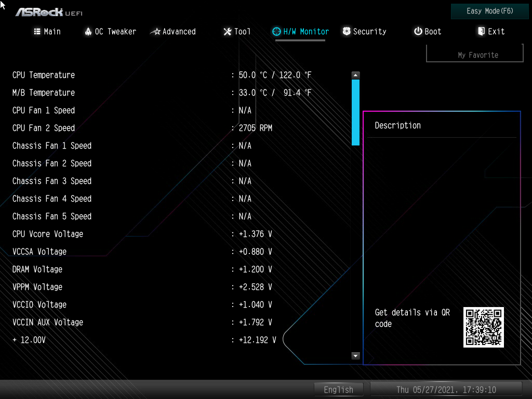Viewport: 532px width, 399px height.
Task: Click the wrench icon on the Tool tab
Action: [227, 32]
